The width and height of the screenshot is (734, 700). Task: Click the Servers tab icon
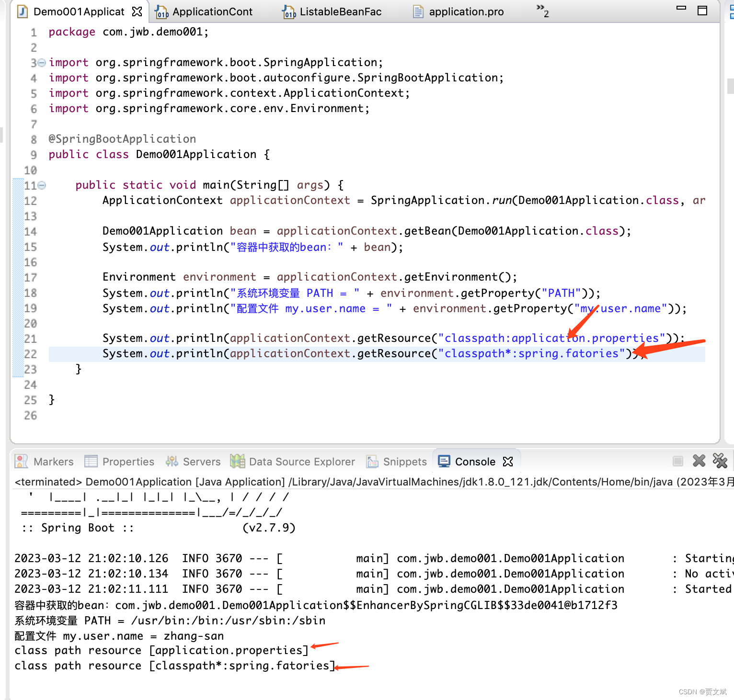(172, 462)
